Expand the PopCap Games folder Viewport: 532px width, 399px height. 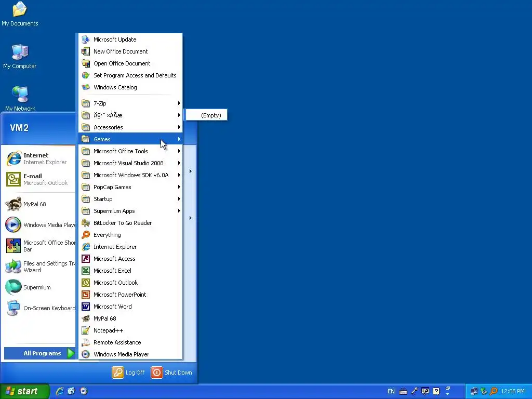point(130,187)
